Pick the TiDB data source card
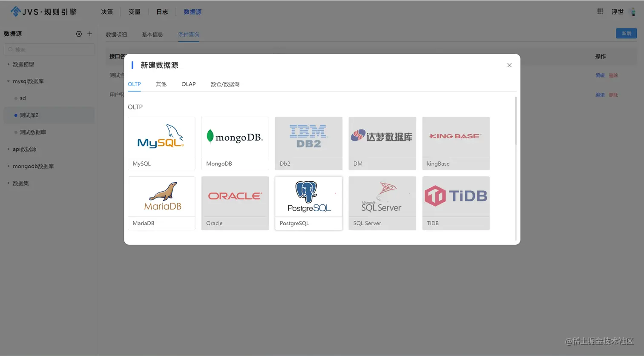The height and width of the screenshot is (356, 644). [x=456, y=203]
